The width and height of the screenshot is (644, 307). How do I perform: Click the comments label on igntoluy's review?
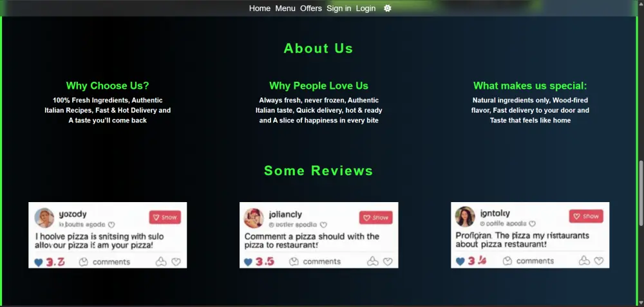pyautogui.click(x=535, y=261)
